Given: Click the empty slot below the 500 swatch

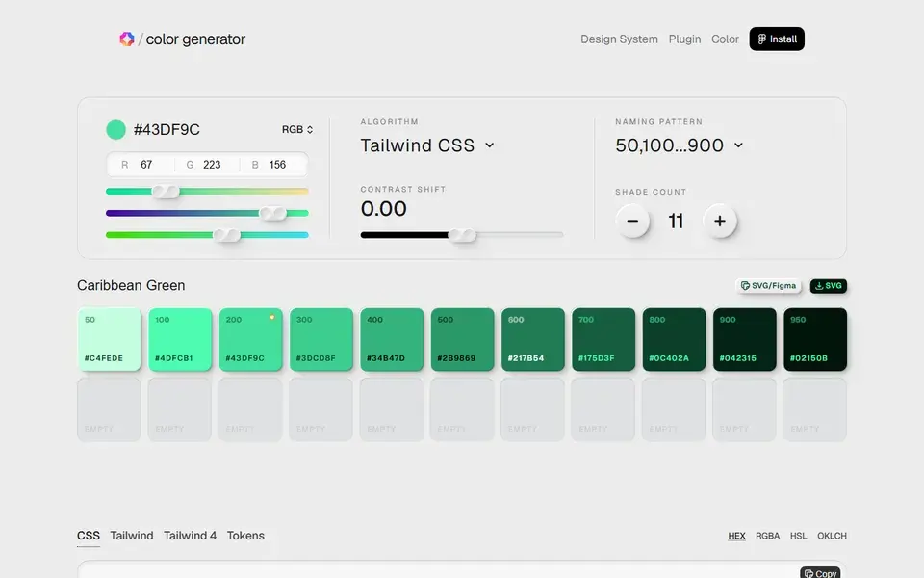Looking at the screenshot, I should coord(463,410).
